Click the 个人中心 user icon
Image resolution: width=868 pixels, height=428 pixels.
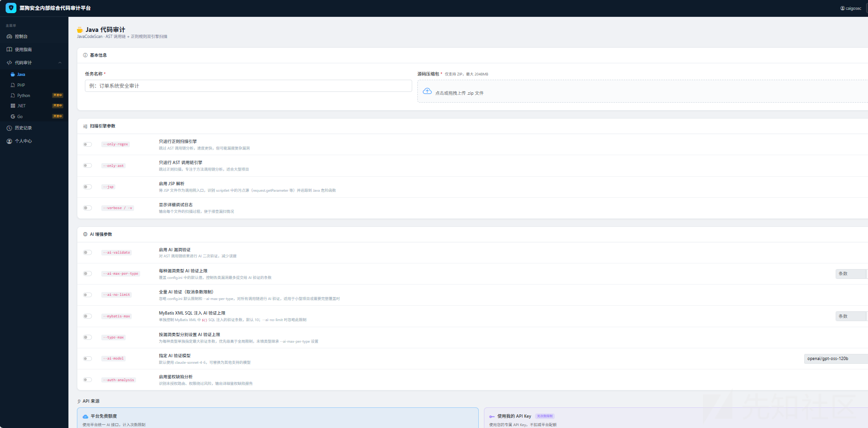click(9, 141)
